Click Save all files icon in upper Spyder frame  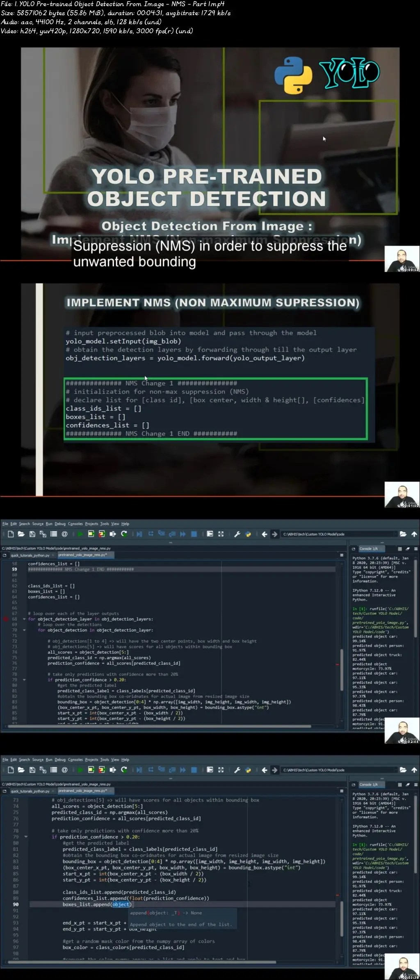43,534
